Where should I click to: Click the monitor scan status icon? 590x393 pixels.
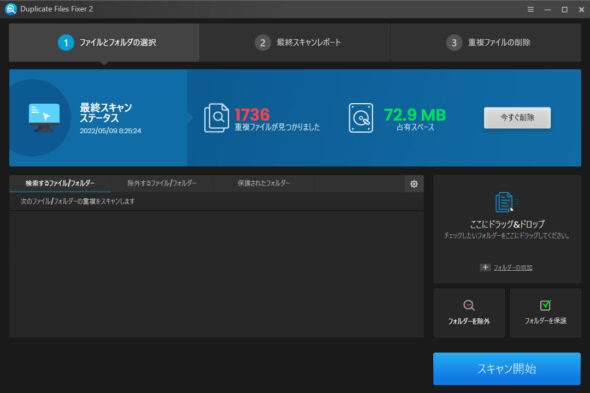pyautogui.click(x=44, y=117)
